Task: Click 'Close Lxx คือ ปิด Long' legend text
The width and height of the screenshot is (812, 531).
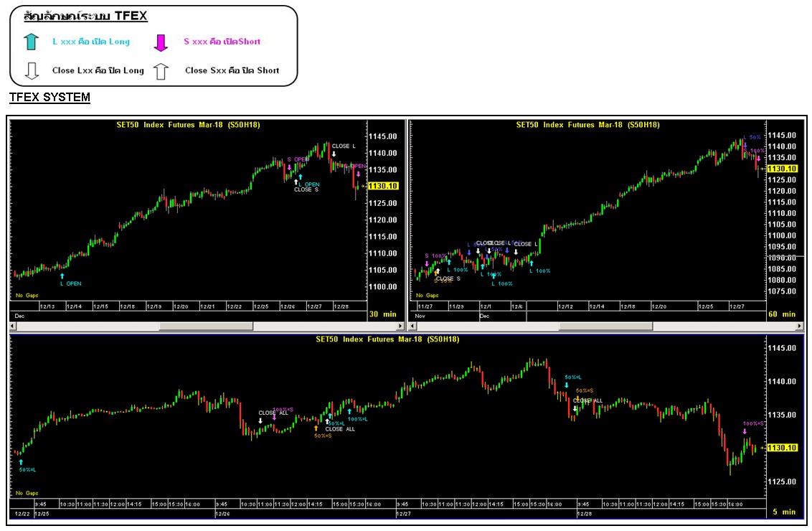Action: (x=98, y=70)
